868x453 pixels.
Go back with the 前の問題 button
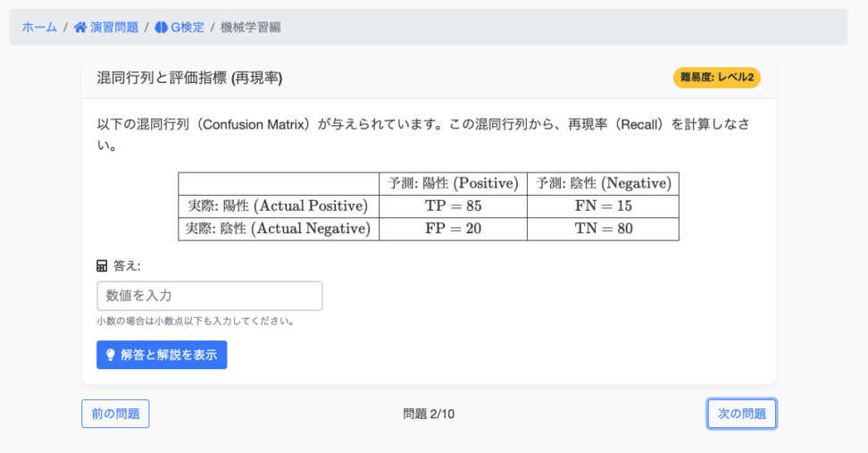pos(115,414)
